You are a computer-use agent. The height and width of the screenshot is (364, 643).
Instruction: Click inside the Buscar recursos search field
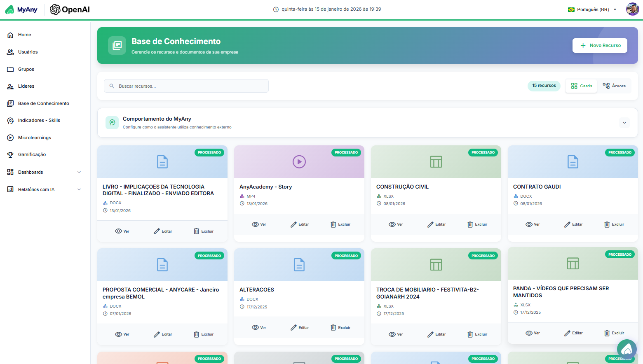coord(186,86)
